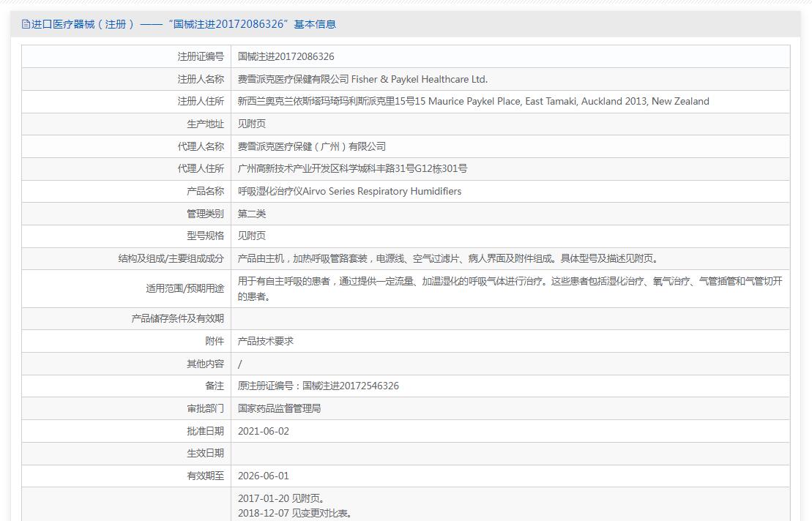Click the original registration number 国械注进20172546326 remark

318,386
